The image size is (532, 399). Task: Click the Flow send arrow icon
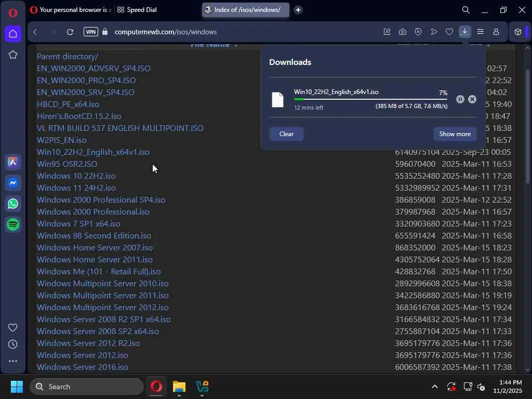pos(434,32)
